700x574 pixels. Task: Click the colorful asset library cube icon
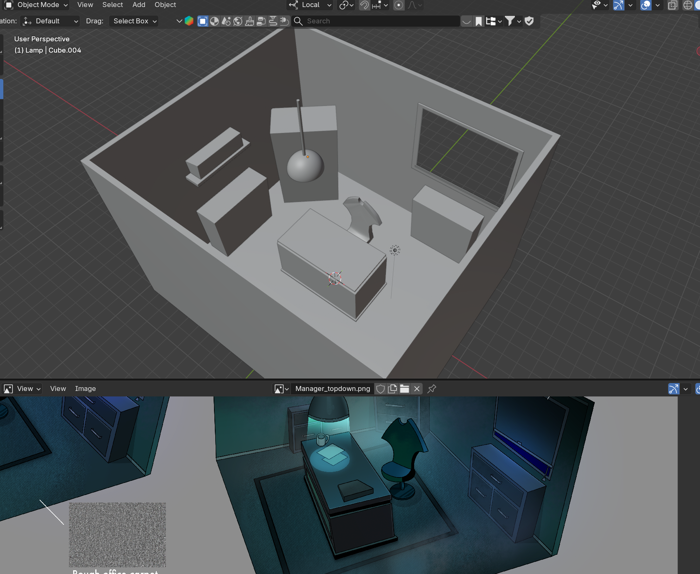pos(189,21)
